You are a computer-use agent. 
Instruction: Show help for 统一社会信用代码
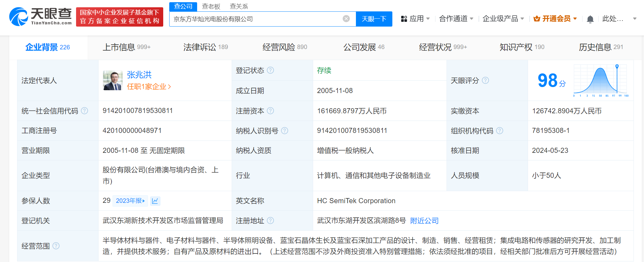(x=85, y=111)
